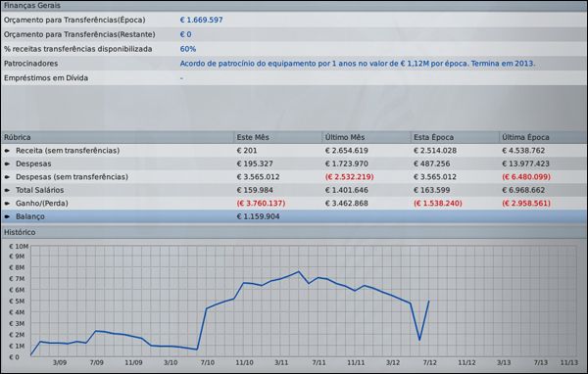Image resolution: width=588 pixels, height=374 pixels.
Task: Select the Despesas (sem transferências) row label
Action: 72,177
